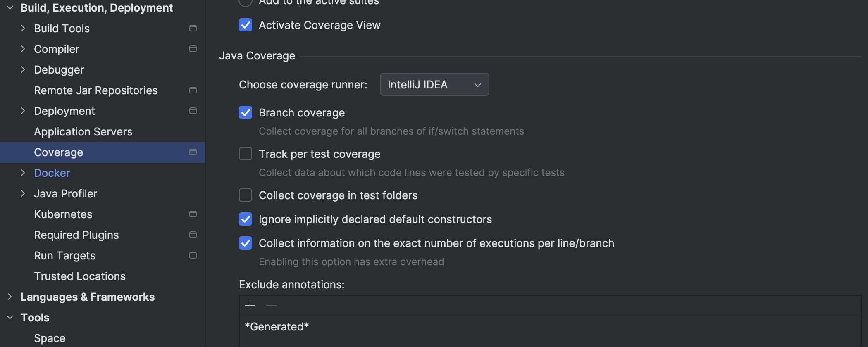Click project-level icon beside Kubernetes
The image size is (868, 347).
pyautogui.click(x=193, y=214)
